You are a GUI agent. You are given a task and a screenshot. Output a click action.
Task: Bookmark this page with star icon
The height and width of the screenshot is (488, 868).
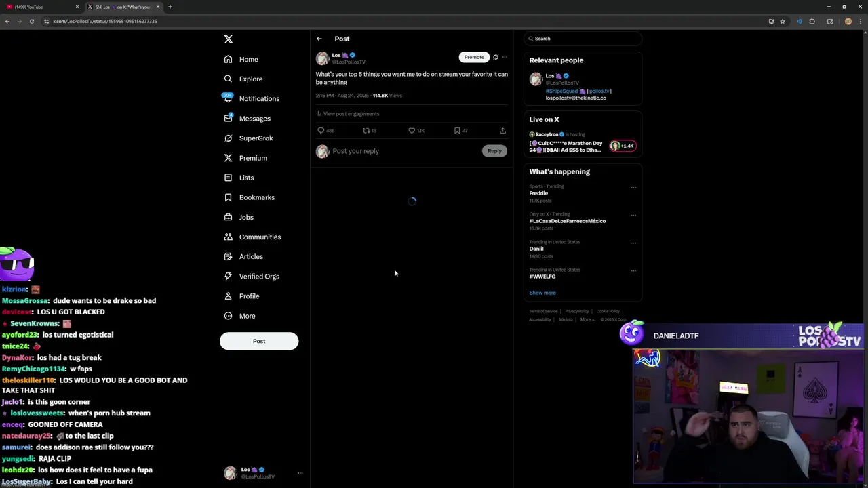click(783, 21)
